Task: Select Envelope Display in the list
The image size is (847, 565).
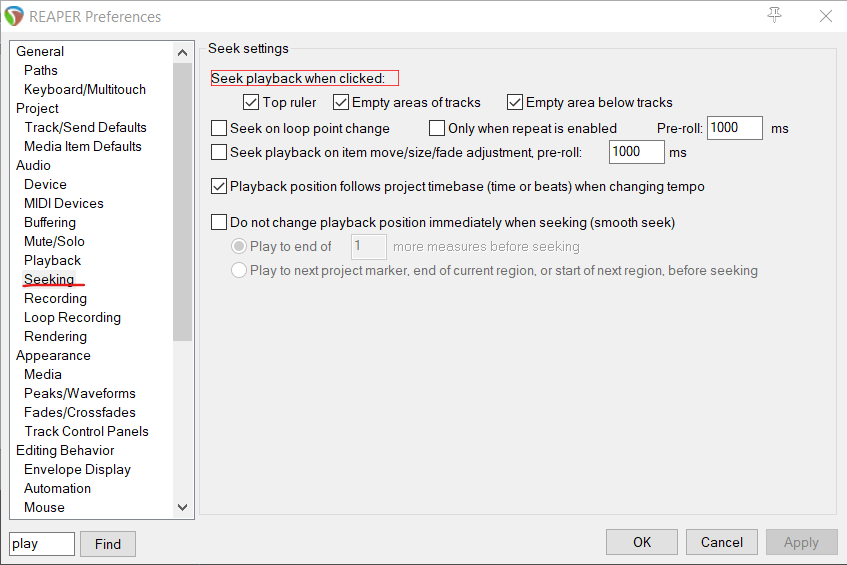Action: coord(77,469)
